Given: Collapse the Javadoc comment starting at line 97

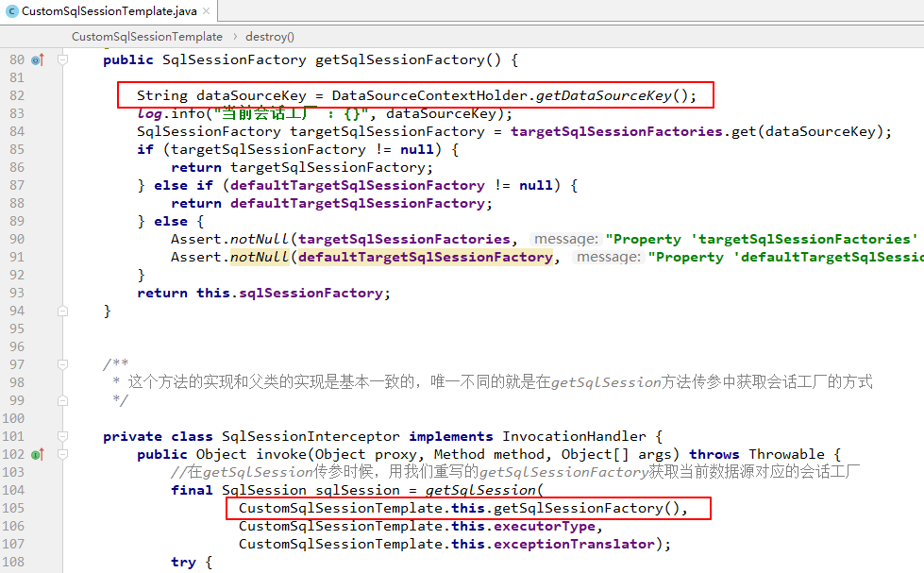Looking at the screenshot, I should coord(63,364).
